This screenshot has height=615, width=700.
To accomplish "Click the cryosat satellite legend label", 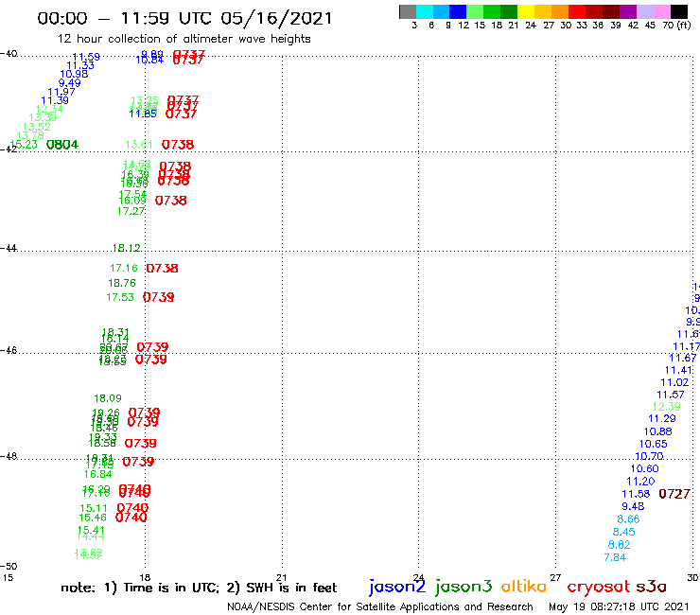I will click(599, 587).
